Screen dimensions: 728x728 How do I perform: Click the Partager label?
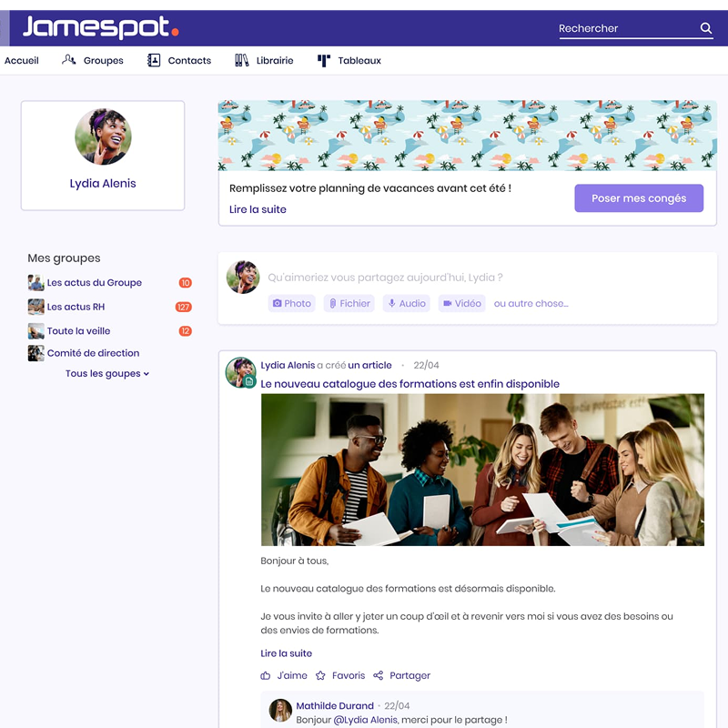pyautogui.click(x=409, y=675)
